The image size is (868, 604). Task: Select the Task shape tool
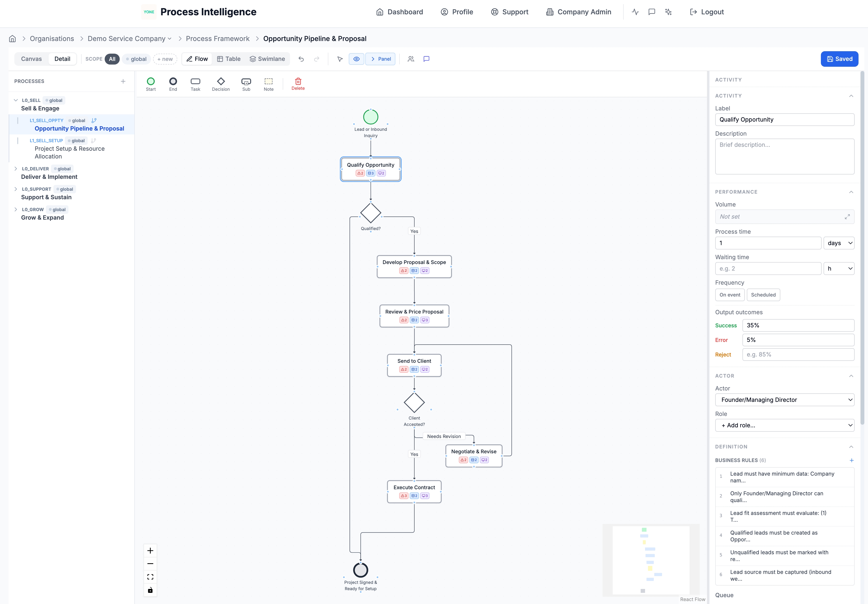pyautogui.click(x=196, y=84)
